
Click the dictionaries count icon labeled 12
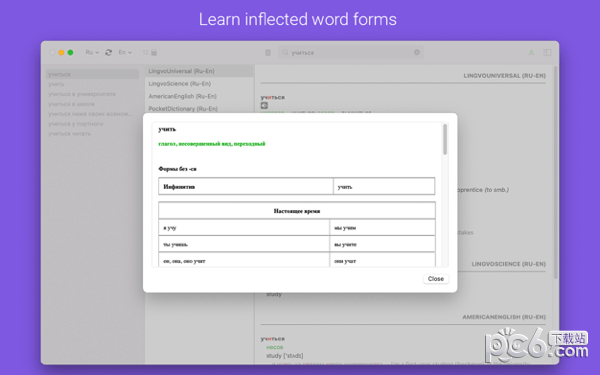pyautogui.click(x=150, y=52)
